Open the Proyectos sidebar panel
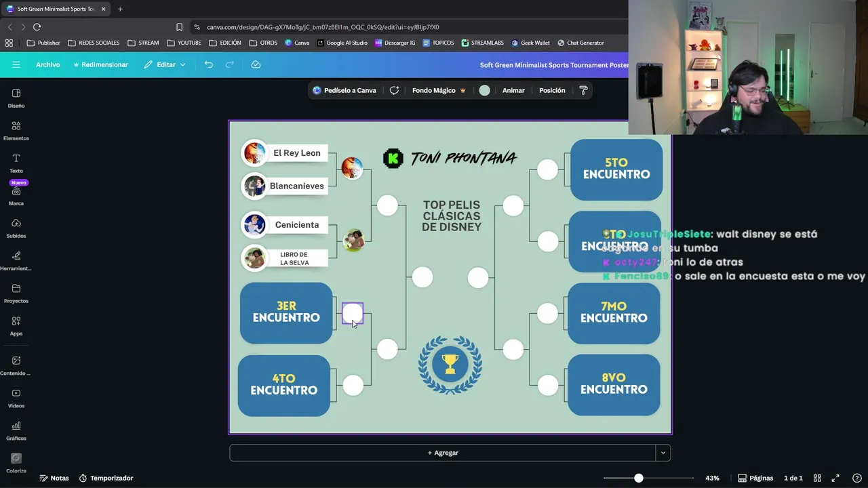 (16, 293)
